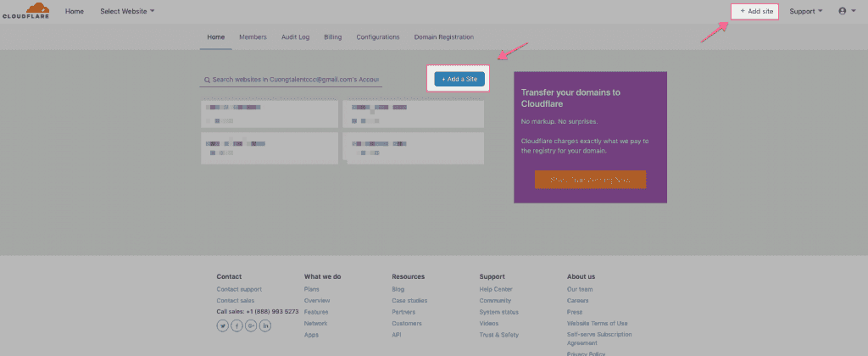
Task: Open the Website Terms of Use link
Action: tap(598, 323)
